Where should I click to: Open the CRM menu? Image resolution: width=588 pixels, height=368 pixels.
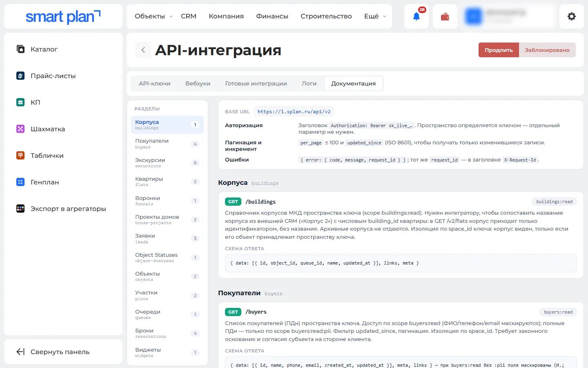click(189, 16)
